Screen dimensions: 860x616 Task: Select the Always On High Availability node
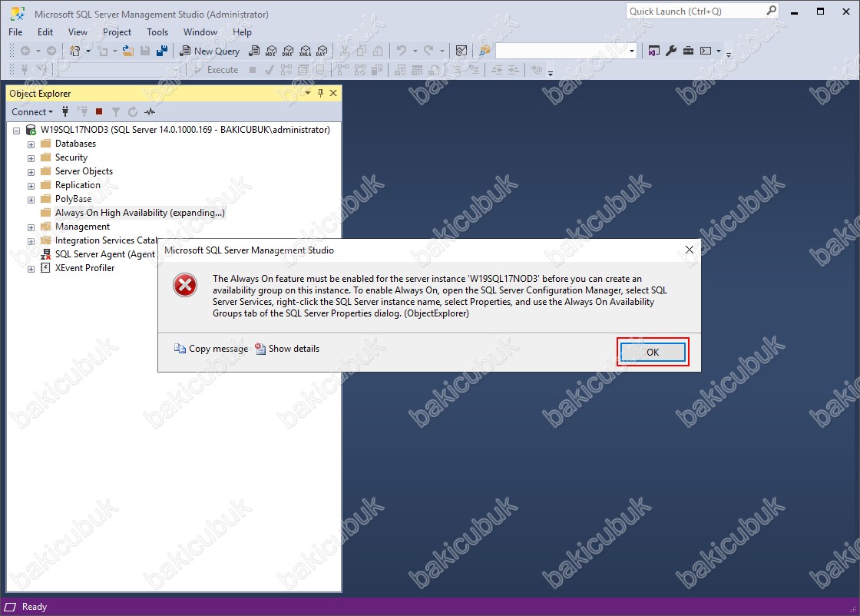pos(140,212)
